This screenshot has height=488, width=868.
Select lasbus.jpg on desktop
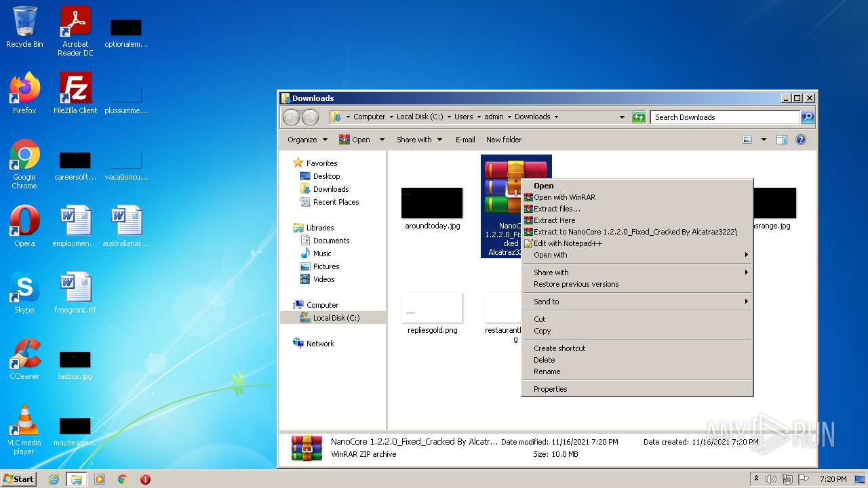tap(75, 365)
